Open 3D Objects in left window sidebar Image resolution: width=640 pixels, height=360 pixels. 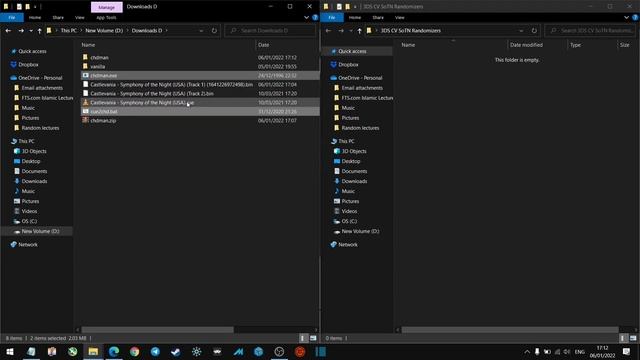pos(34,151)
